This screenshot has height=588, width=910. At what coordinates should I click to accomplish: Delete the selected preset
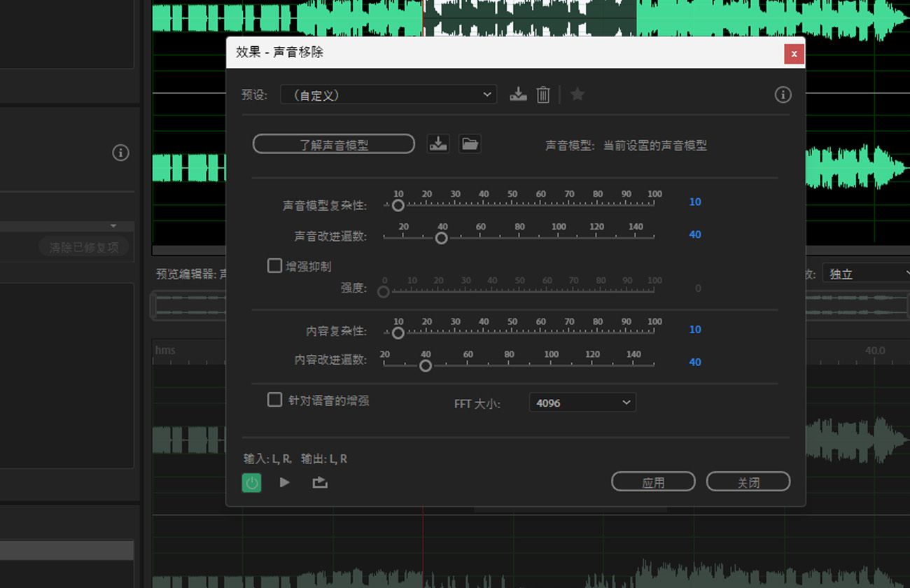[542, 94]
